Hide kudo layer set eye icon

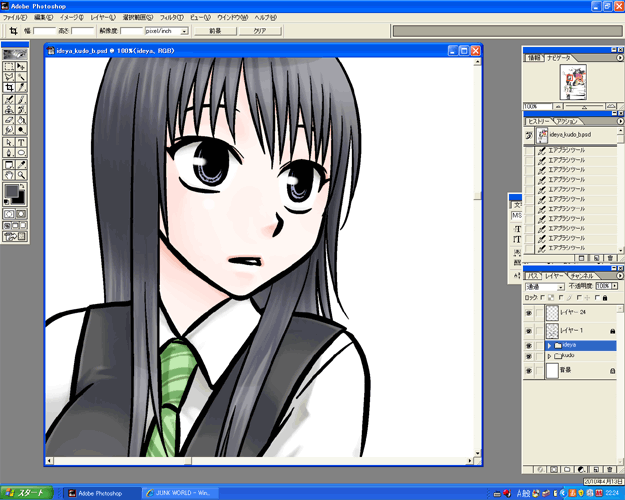529,356
